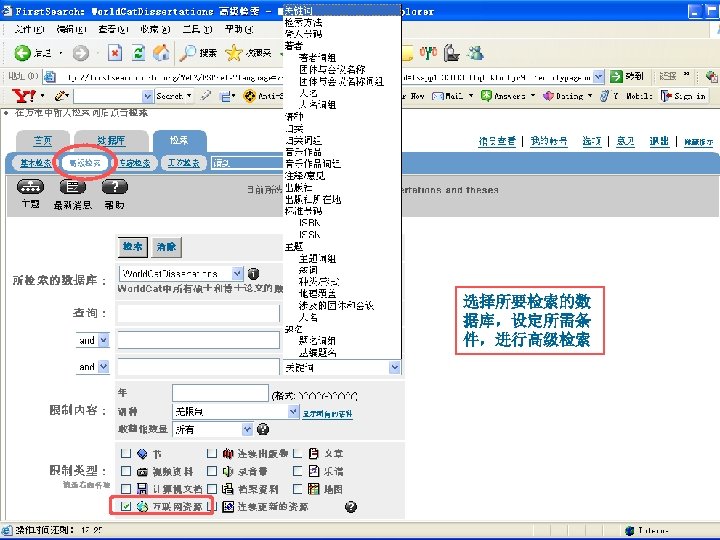
Task: Switch to the 数据库 databases tab
Action: 111,141
